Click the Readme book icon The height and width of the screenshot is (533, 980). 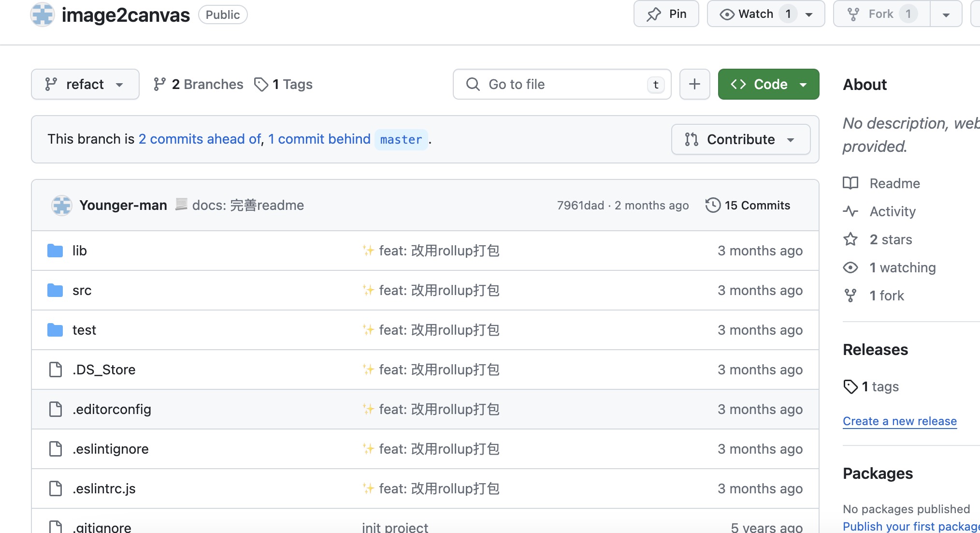(x=853, y=182)
